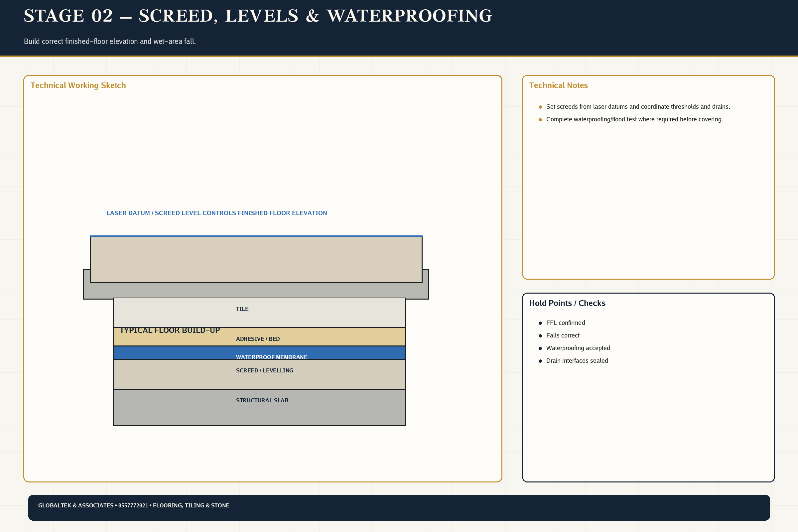
Task: Click the "Falls correct" check item
Action: (563, 335)
